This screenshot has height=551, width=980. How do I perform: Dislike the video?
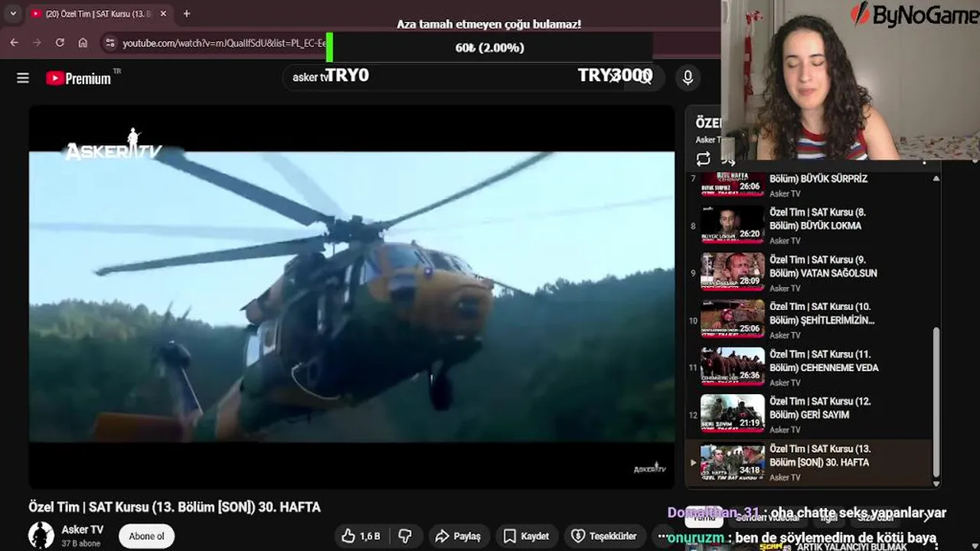[x=406, y=536]
